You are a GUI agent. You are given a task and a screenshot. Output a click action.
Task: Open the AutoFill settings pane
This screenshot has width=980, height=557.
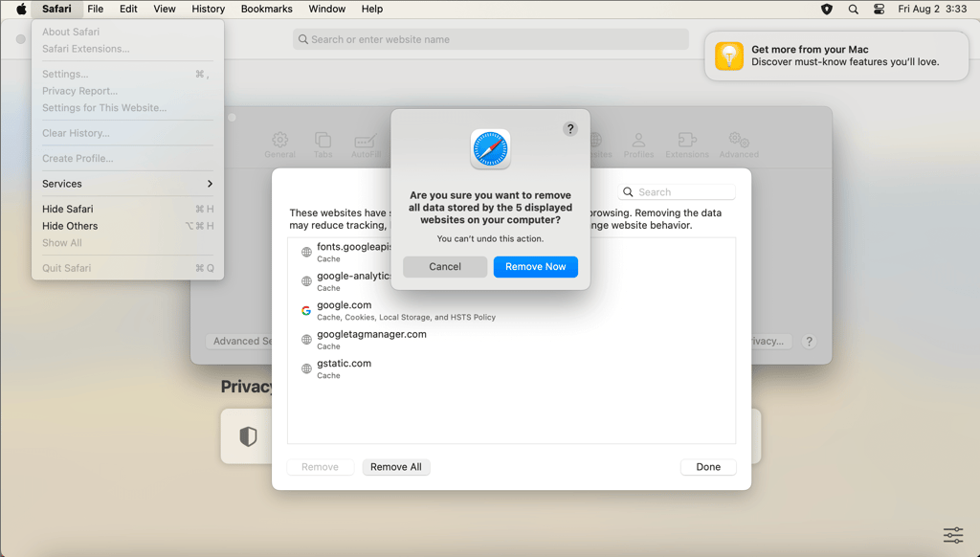click(x=366, y=145)
